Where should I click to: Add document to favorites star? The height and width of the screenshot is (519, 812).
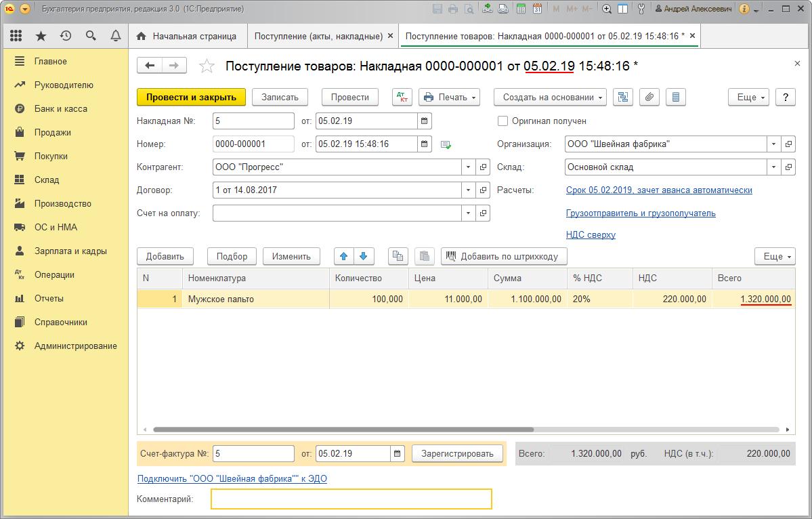207,66
